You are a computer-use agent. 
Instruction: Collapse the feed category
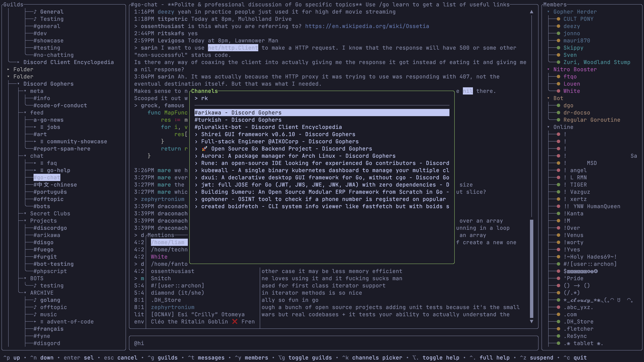click(25, 113)
